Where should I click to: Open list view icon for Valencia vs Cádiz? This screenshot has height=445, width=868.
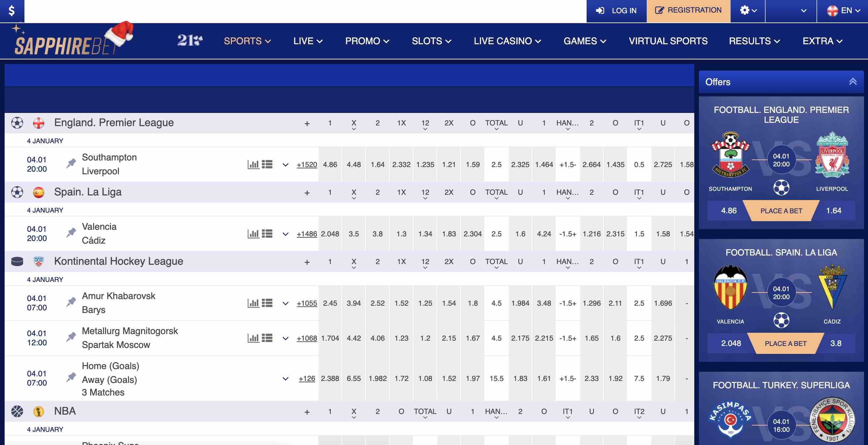coord(267,234)
